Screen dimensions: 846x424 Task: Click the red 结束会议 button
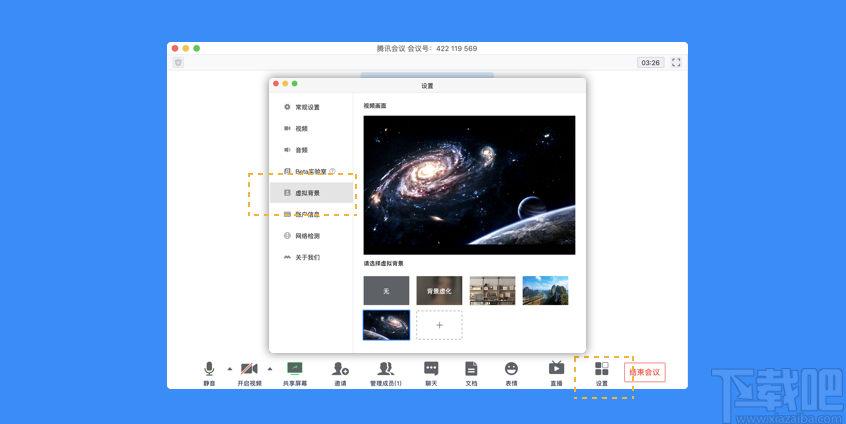point(645,372)
